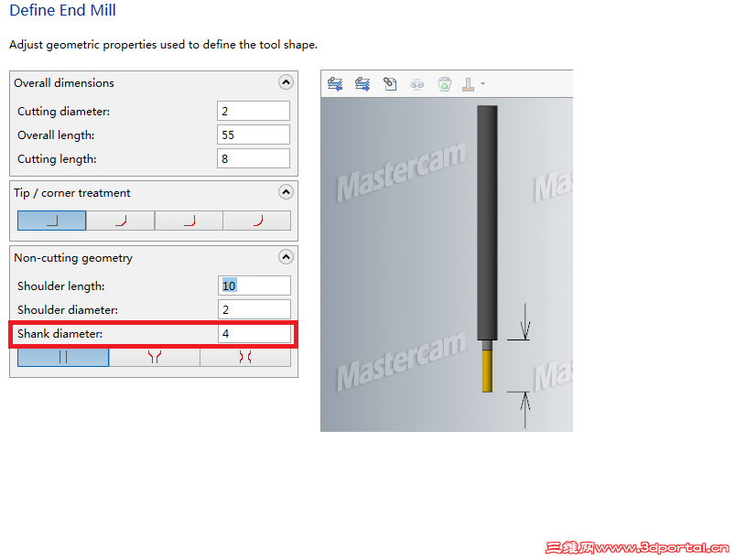Image resolution: width=747 pixels, height=560 pixels.
Task: Click the export-linked-layers icon with right arrow
Action: coord(363,84)
